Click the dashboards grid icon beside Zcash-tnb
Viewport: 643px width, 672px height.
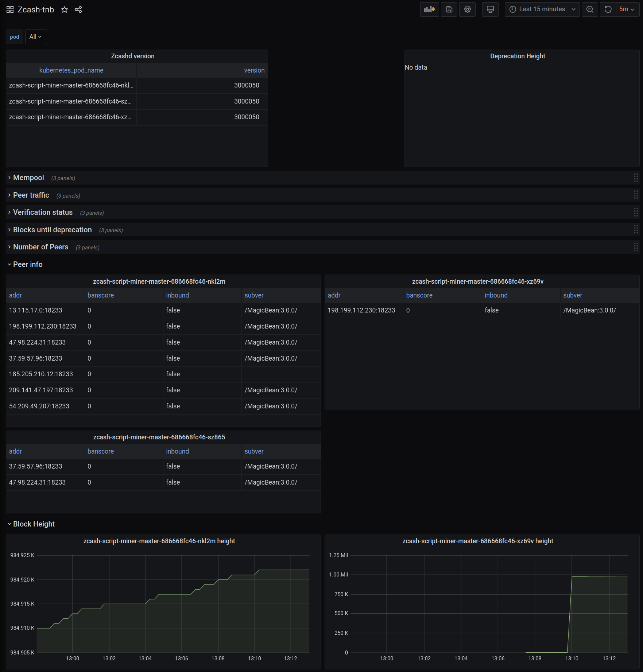click(10, 9)
